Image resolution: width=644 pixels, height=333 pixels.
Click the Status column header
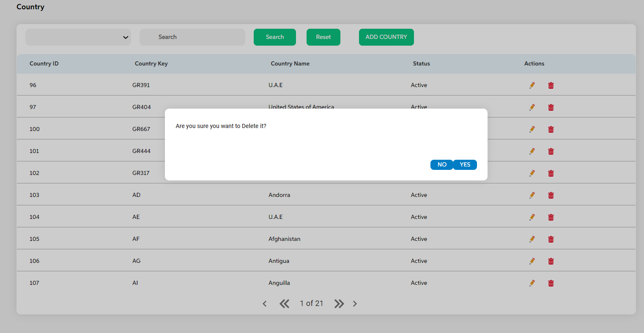click(x=422, y=63)
